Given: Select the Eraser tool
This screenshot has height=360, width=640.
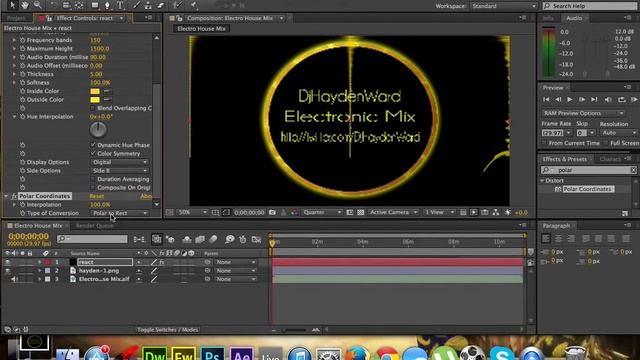Looking at the screenshot, I should point(160,5).
